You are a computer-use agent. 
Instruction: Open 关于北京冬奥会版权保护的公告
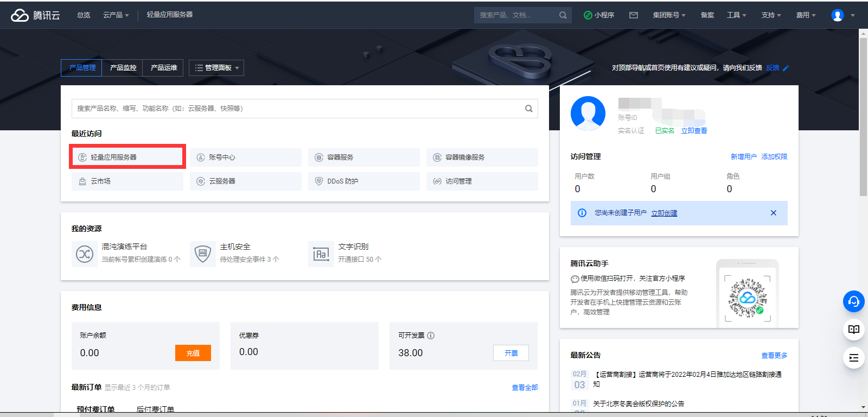tap(639, 404)
